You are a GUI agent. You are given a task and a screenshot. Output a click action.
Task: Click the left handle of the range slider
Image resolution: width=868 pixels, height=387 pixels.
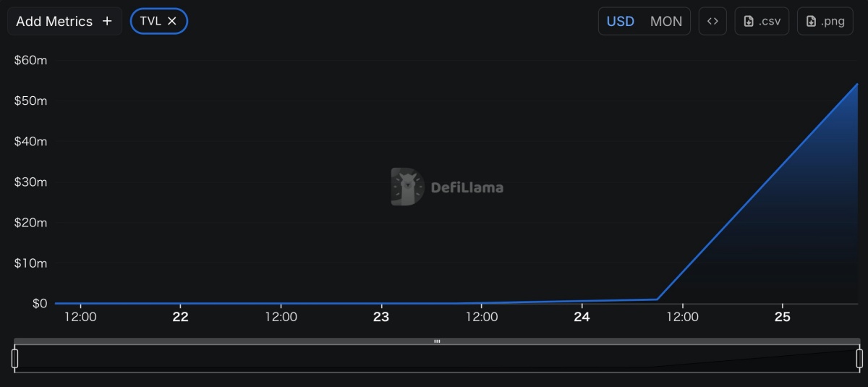[x=14, y=358]
